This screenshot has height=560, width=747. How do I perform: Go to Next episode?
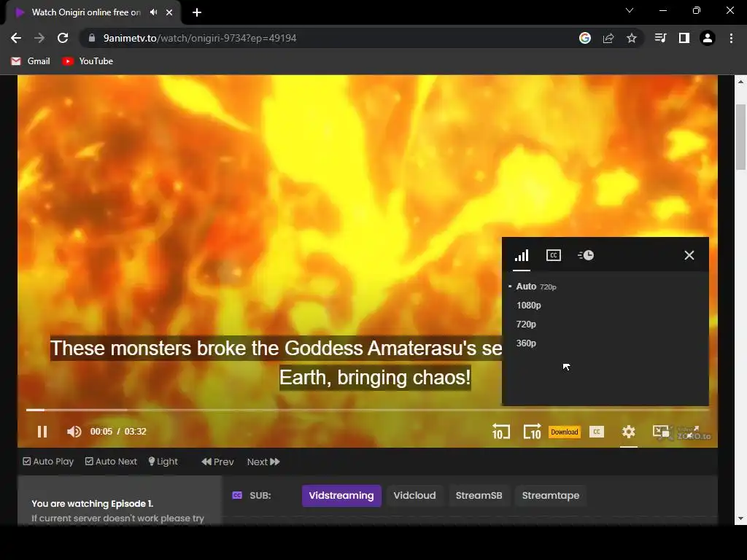click(263, 462)
